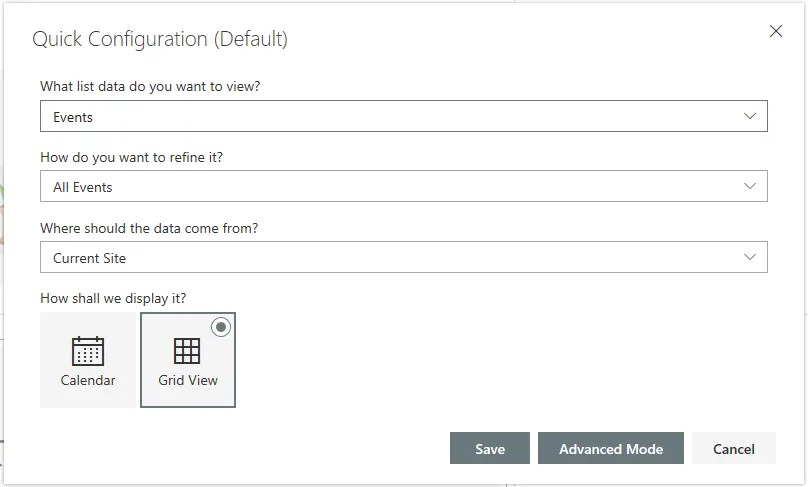The image size is (808, 487).
Task: Pick the Calendar tile label
Action: 88,380
